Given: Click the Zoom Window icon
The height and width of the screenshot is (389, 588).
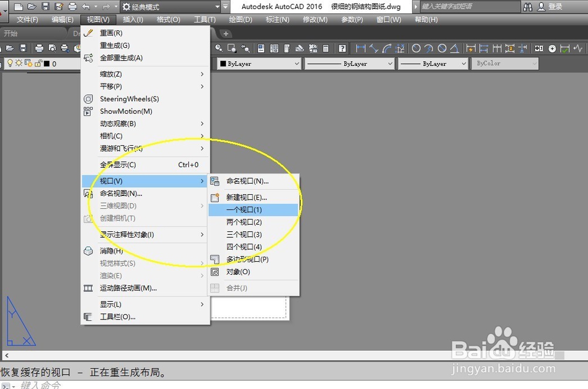Looking at the screenshot, I should pos(232,48).
